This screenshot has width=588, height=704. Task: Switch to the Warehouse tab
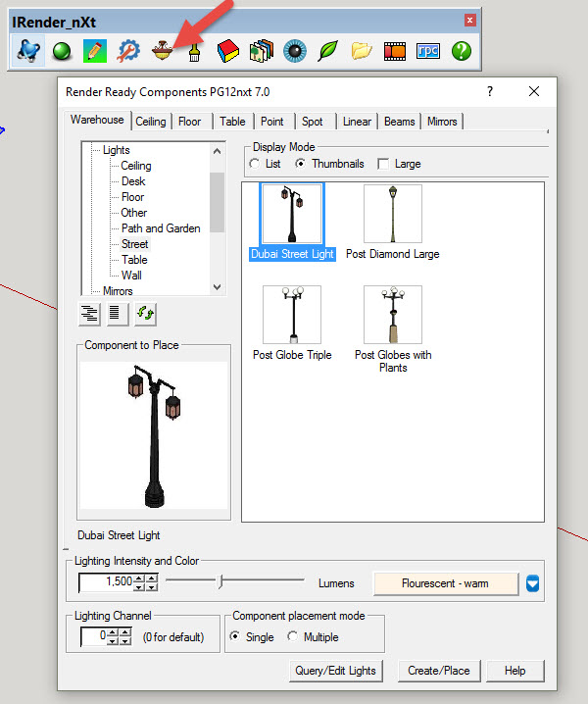pyautogui.click(x=97, y=120)
